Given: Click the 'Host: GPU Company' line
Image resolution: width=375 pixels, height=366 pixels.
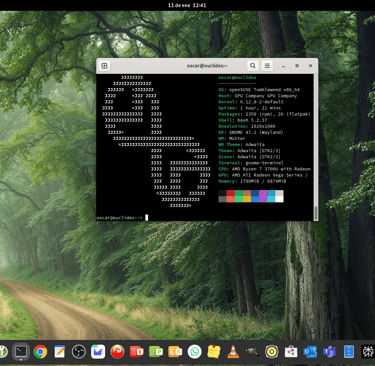Looking at the screenshot, I should tap(257, 96).
